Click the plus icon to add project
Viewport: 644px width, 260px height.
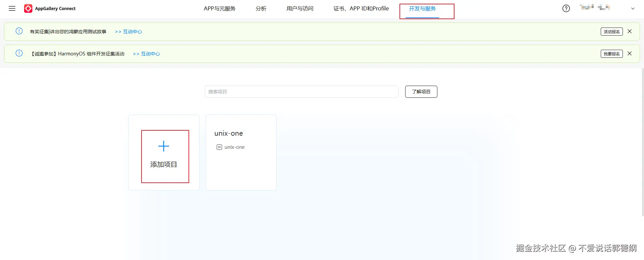[164, 146]
